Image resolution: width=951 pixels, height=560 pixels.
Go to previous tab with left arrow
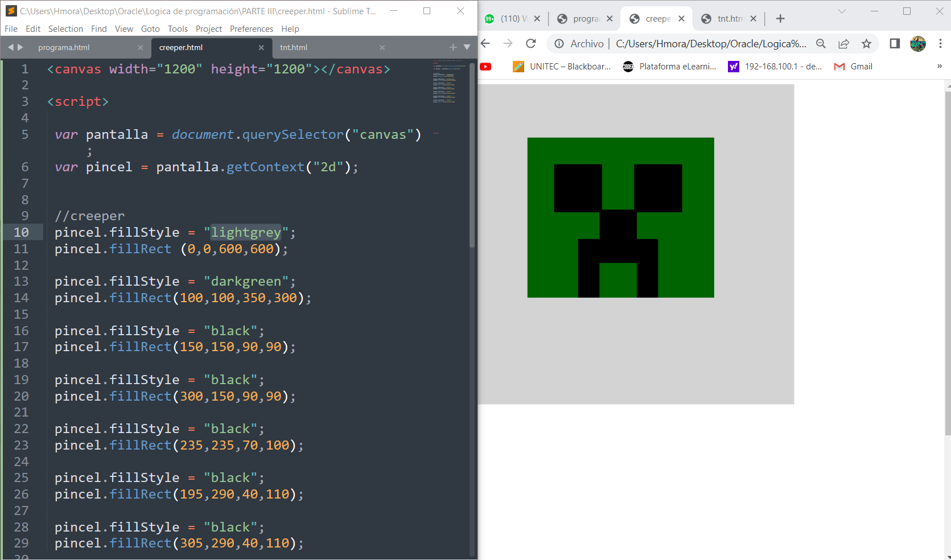pyautogui.click(x=11, y=47)
